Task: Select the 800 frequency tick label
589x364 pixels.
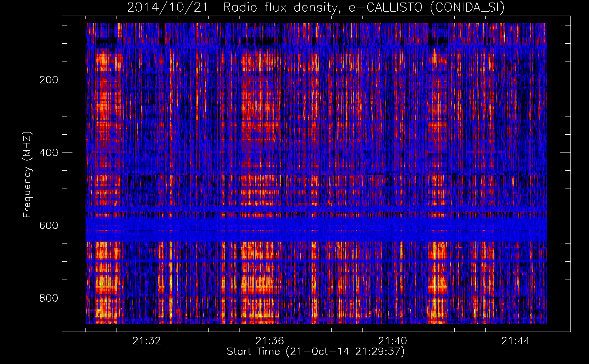Action: tap(49, 298)
